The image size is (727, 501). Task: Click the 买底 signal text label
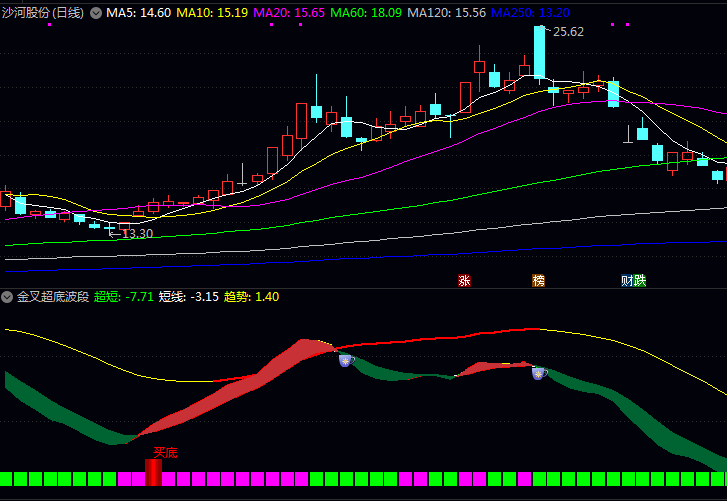165,453
